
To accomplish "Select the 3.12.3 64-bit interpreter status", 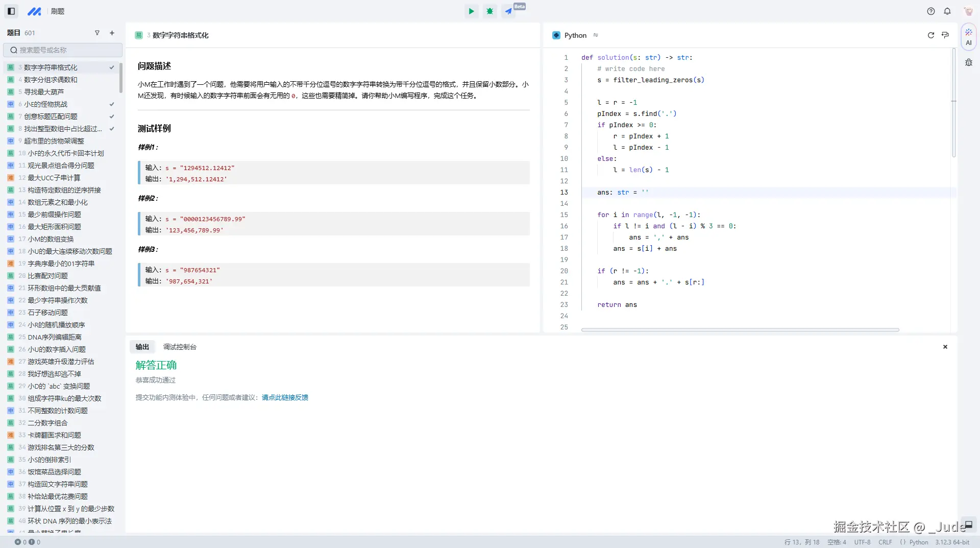I will [x=952, y=542].
